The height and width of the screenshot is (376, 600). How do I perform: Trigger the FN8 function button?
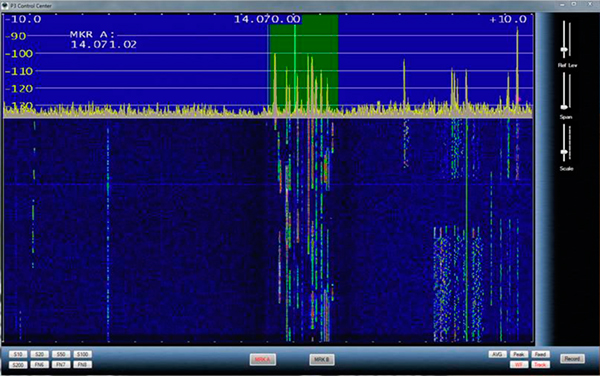click(82, 365)
